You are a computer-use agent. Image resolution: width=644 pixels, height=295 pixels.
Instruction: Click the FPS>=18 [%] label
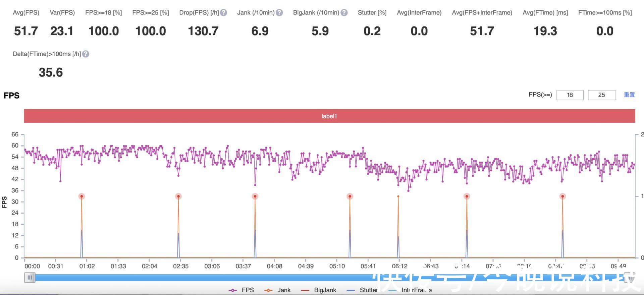[104, 13]
